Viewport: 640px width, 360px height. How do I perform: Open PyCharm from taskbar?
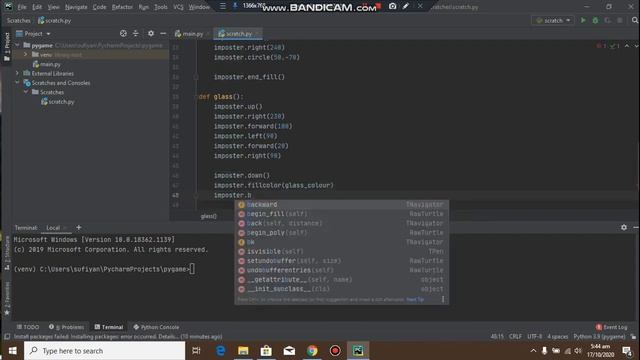(x=358, y=351)
